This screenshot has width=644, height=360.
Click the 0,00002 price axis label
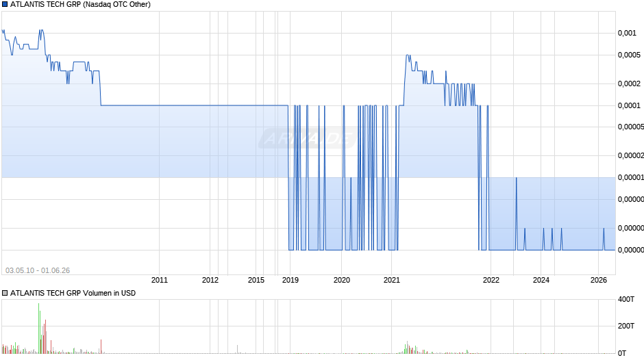631,155
